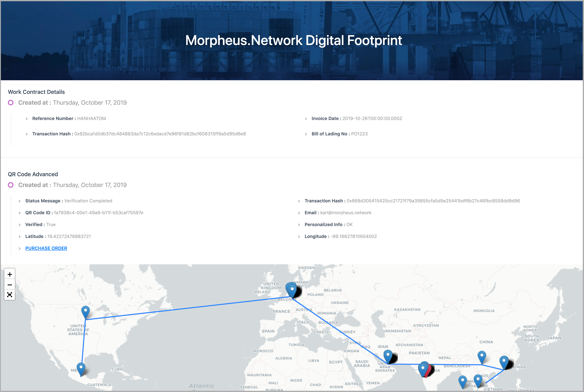Select the map pin near the United Arab Emirates

[387, 354]
